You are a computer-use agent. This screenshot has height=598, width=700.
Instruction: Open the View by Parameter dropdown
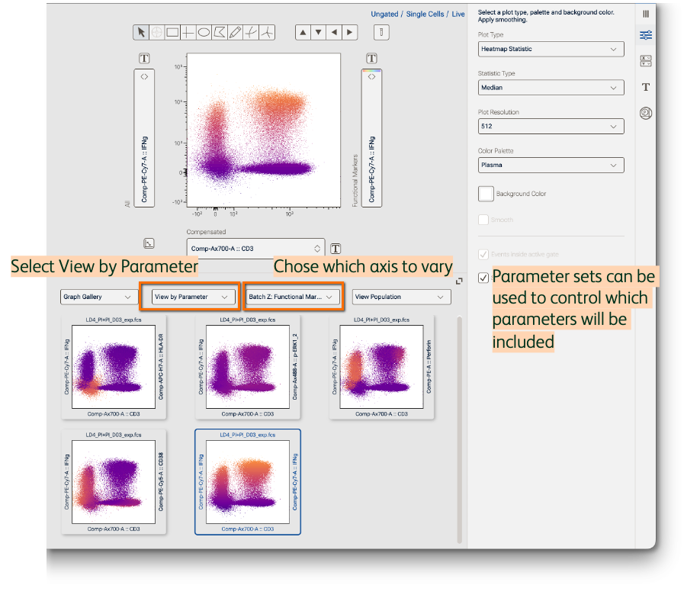click(x=191, y=297)
